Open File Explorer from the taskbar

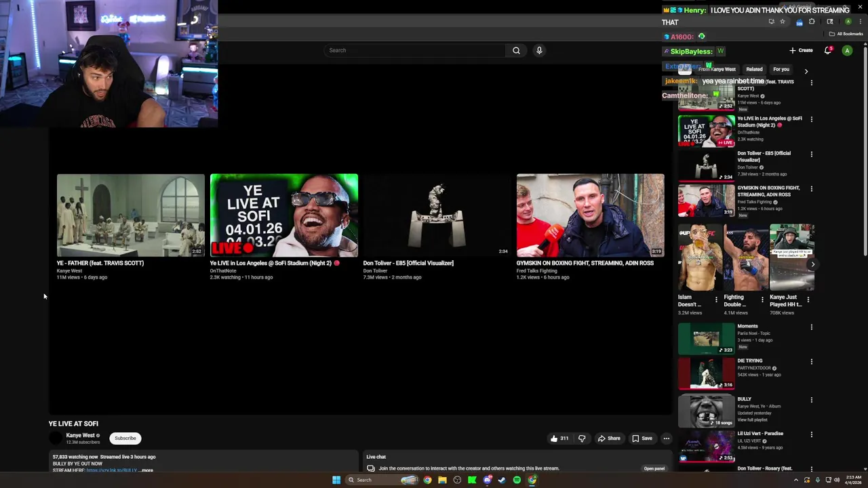click(x=442, y=480)
